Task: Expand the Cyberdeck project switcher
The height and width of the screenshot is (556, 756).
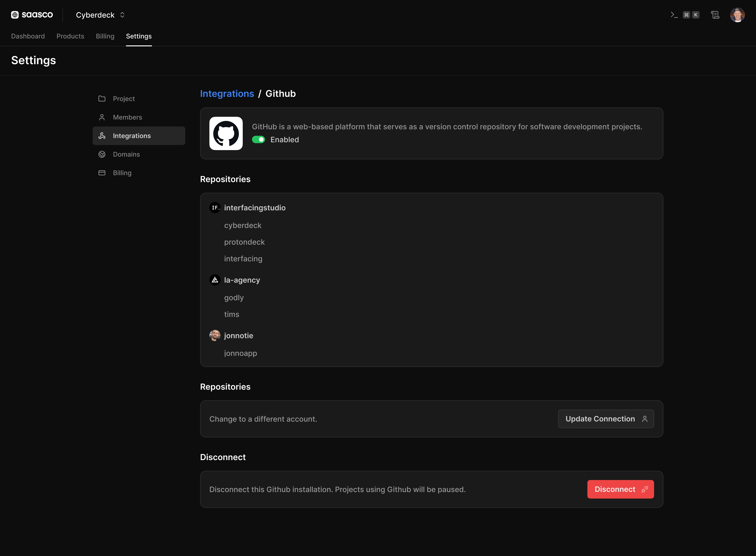Action: (x=100, y=15)
